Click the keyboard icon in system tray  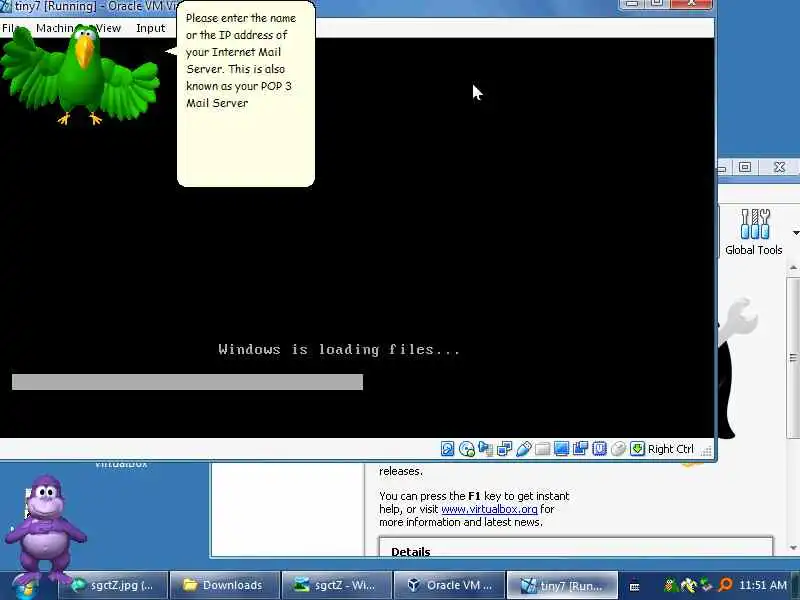(x=634, y=587)
